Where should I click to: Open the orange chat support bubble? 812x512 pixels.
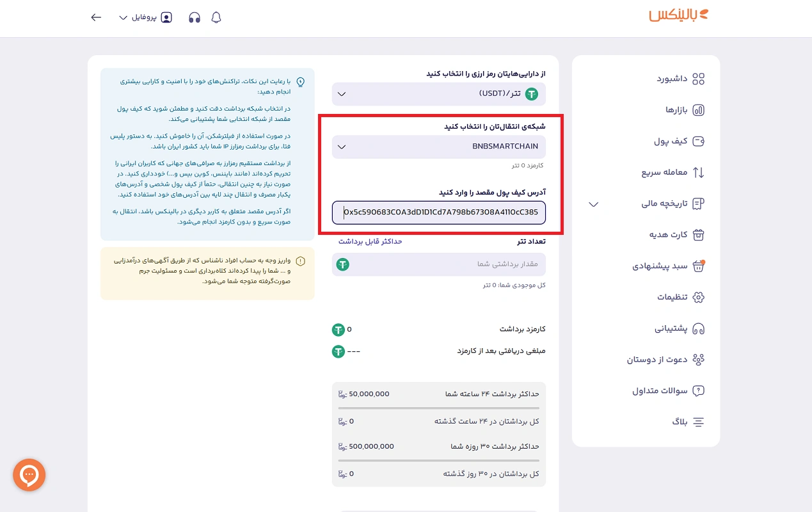click(29, 475)
